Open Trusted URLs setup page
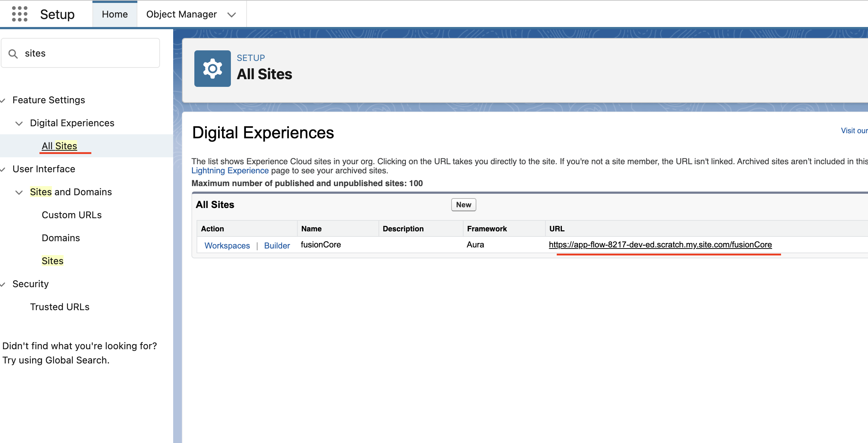 click(60, 307)
